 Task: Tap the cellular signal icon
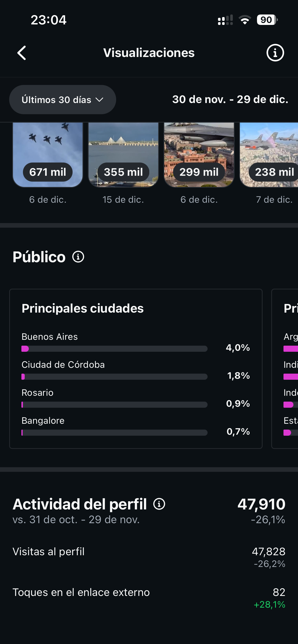coord(225,19)
